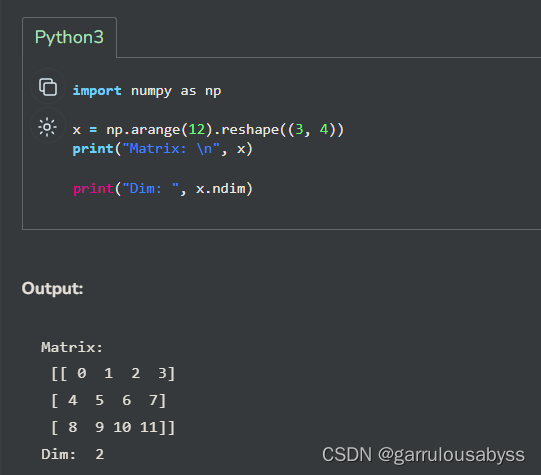Click the output row [ 8 9 10 11]]
Viewport: 541px width, 475px height.
pyautogui.click(x=113, y=427)
